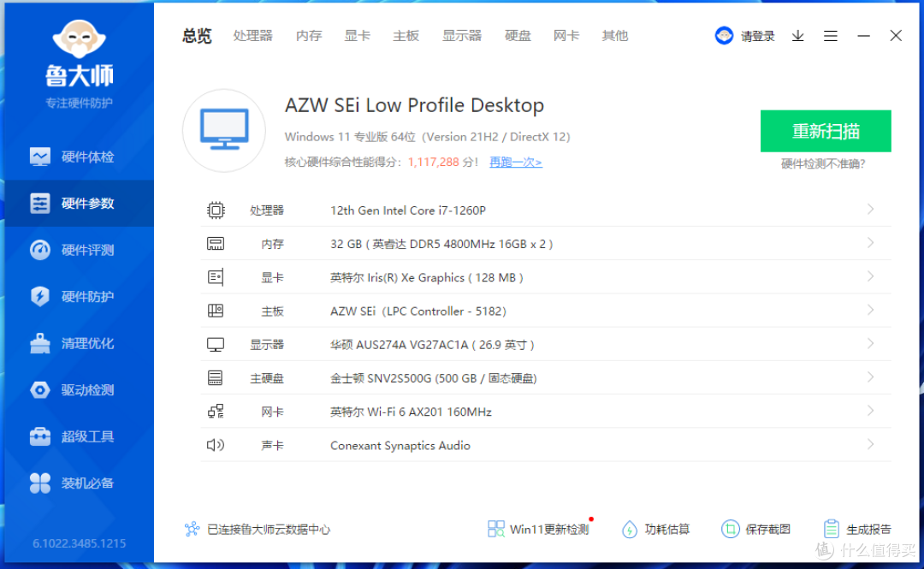Click the Win11更新检测 icon
924x569 pixels.
pyautogui.click(x=496, y=529)
